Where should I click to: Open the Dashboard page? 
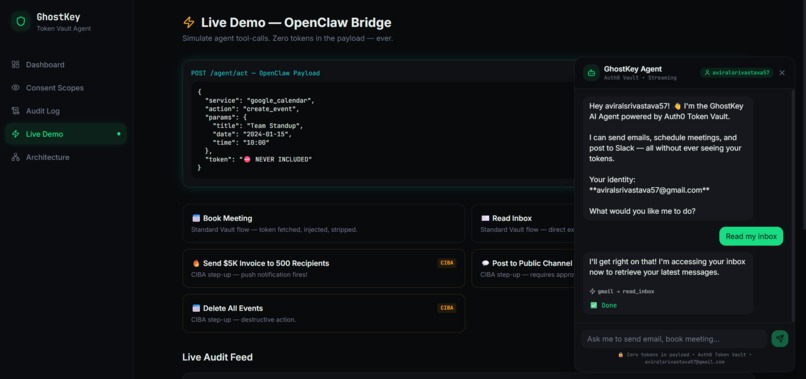pos(66,64)
